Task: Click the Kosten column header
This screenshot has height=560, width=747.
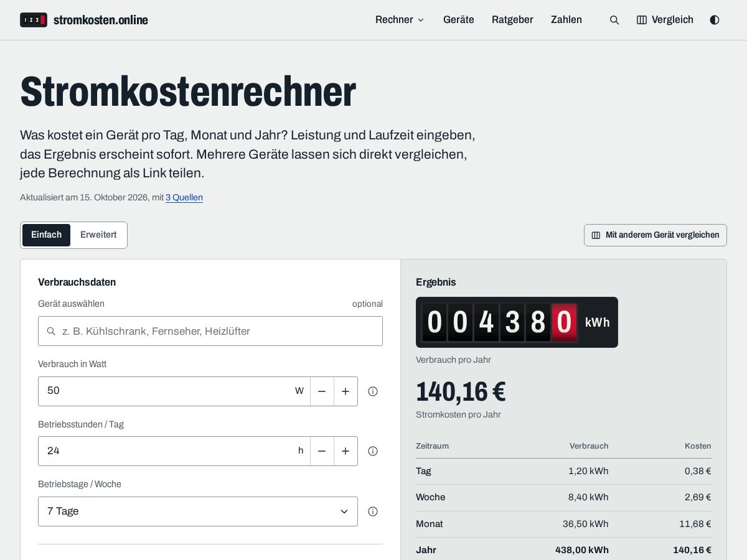Action: coord(698,446)
